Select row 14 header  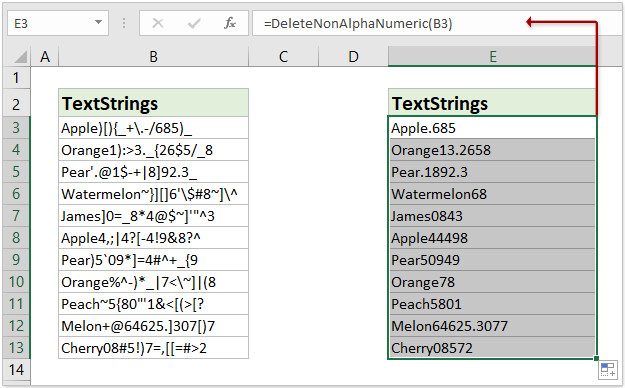(16, 370)
